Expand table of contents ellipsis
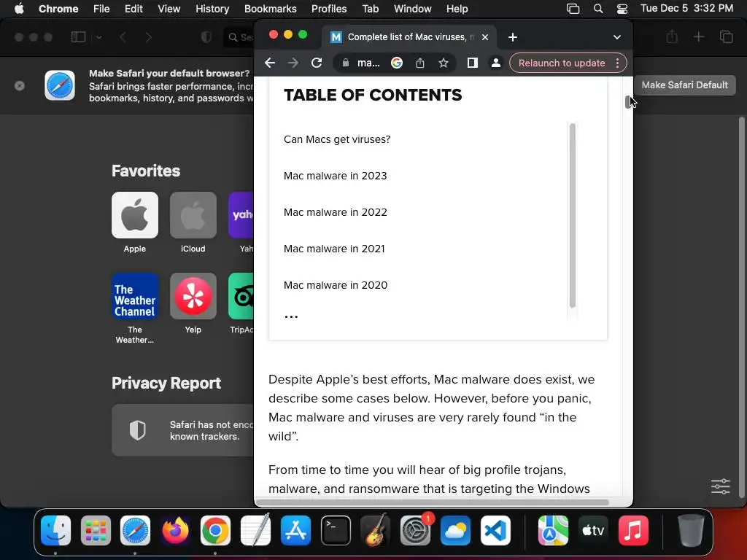Viewport: 747px width, 560px height. [290, 316]
